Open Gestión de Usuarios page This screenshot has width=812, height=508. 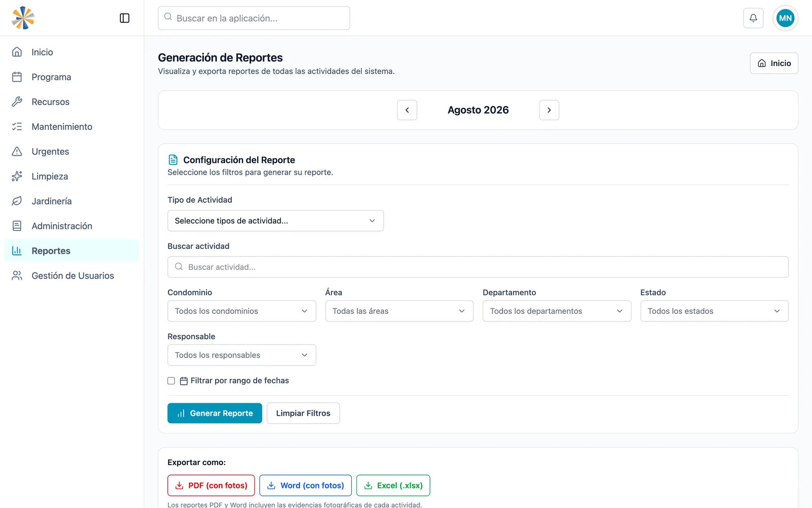coord(72,275)
